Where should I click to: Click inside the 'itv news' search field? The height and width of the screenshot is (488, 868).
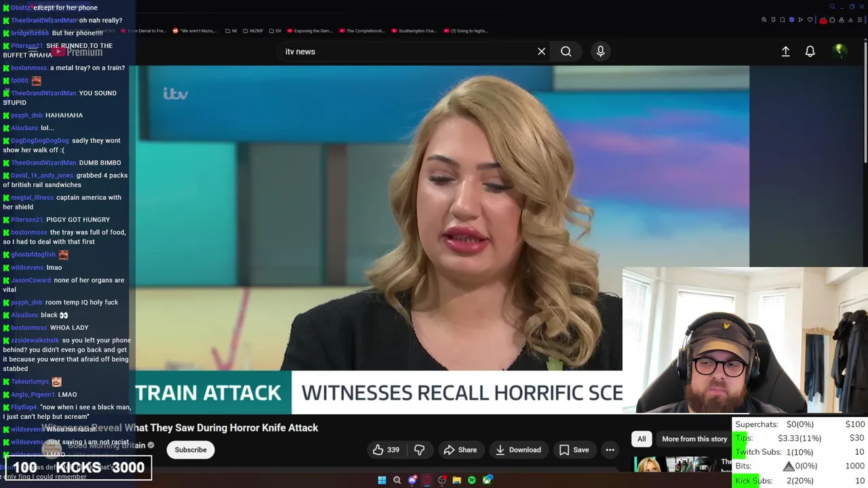pyautogui.click(x=407, y=52)
